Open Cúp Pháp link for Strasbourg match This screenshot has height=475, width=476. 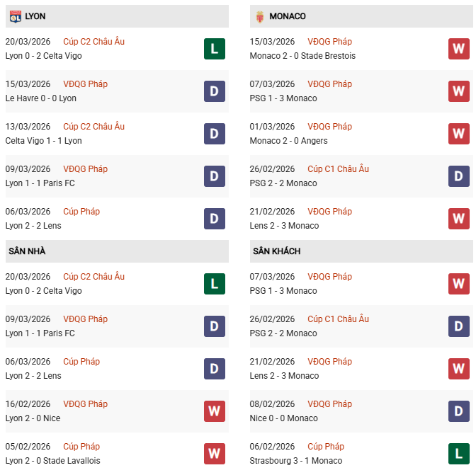326,447
